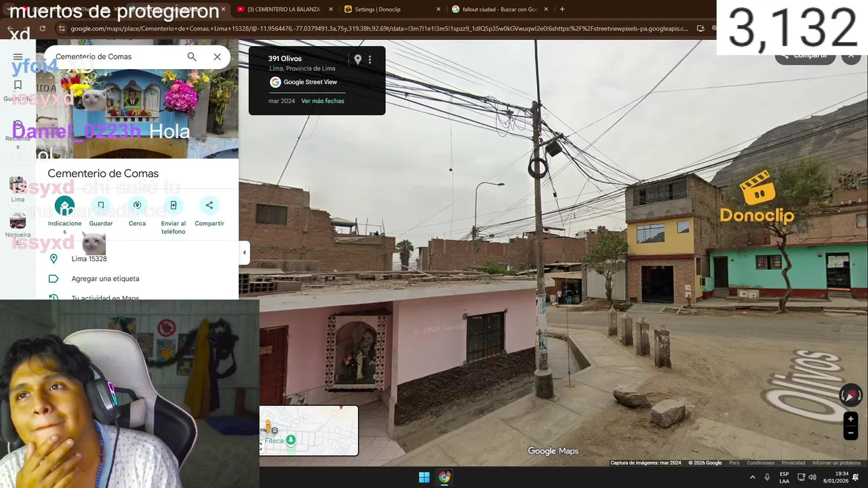Click the Perú footer link

pyautogui.click(x=734, y=463)
